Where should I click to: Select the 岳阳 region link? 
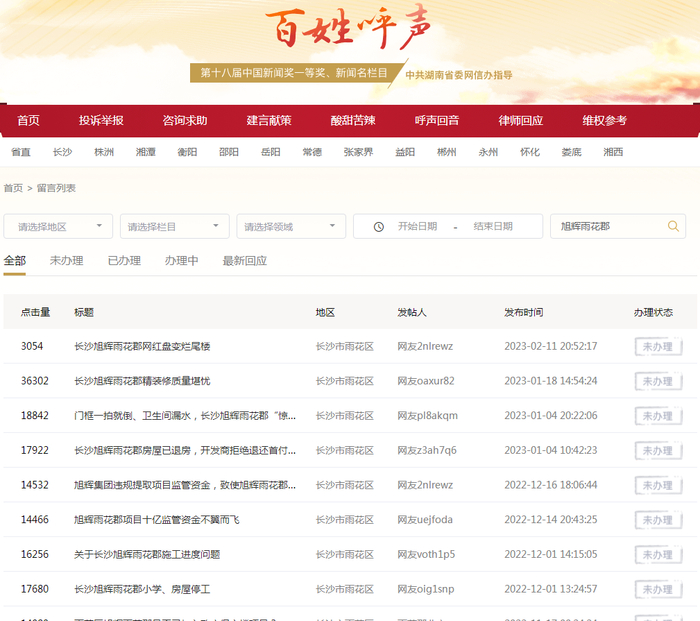pyautogui.click(x=271, y=152)
